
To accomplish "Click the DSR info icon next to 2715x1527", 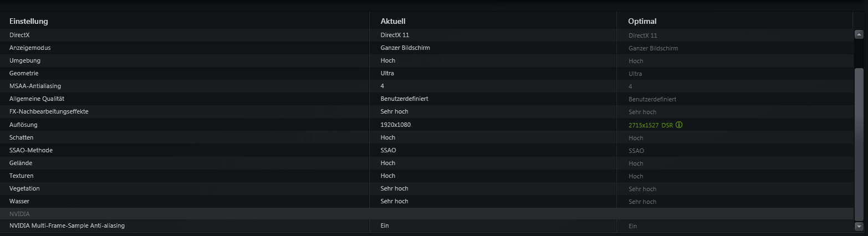I will click(679, 125).
